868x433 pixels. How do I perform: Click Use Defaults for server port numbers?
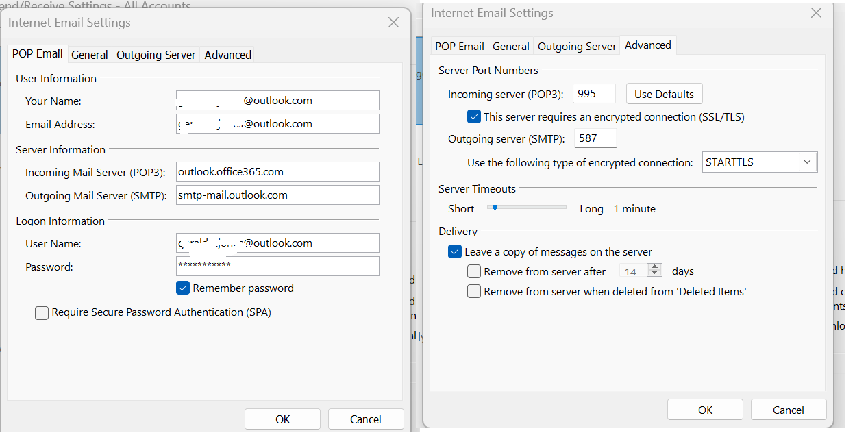(x=663, y=93)
